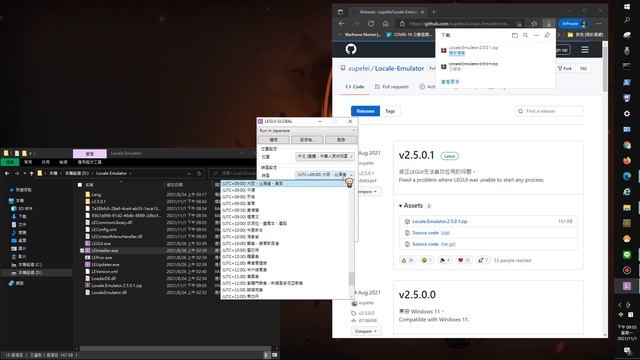Viewport: 640px width, 360px height.
Task: Go back in File Explorer
Action: (x=7, y=173)
